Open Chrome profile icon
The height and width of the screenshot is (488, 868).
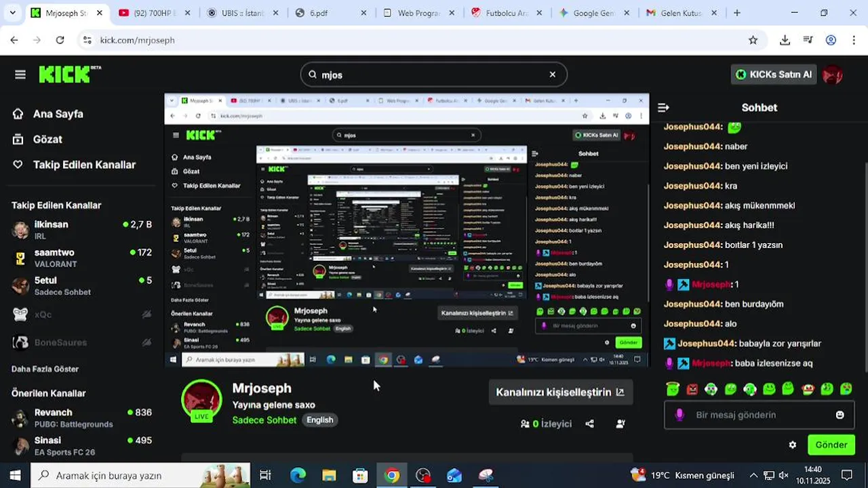pos(831,40)
